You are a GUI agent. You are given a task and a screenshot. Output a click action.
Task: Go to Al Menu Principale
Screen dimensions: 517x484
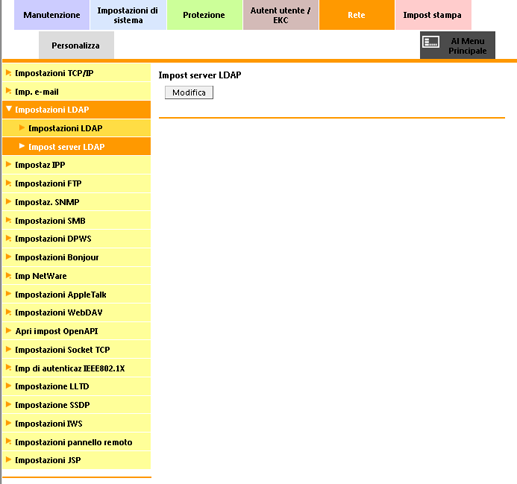coord(457,45)
